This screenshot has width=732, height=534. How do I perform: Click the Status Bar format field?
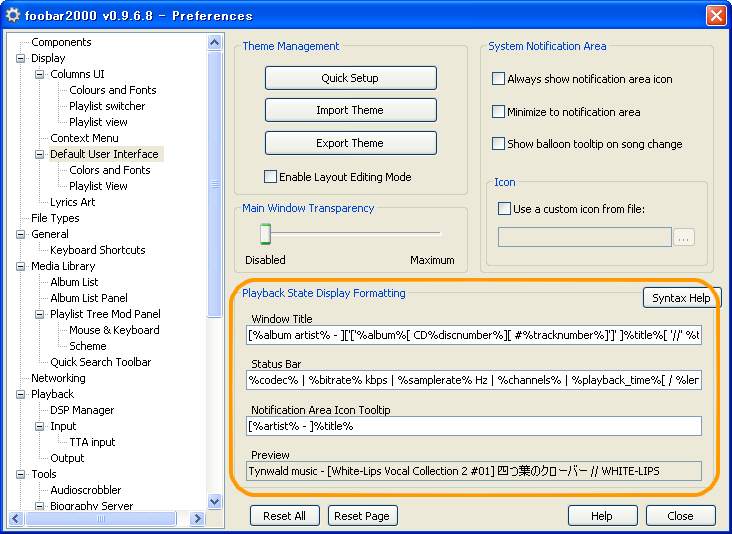[x=474, y=380]
